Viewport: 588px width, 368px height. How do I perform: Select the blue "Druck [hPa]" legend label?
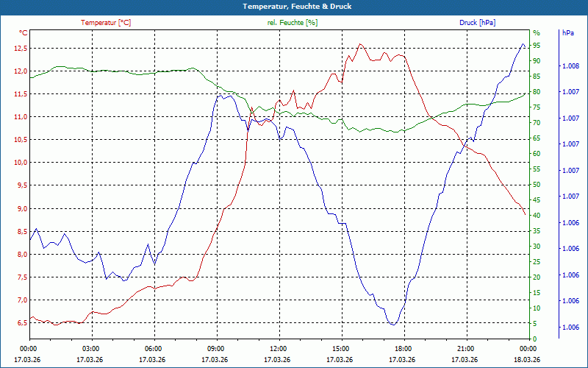coord(477,23)
